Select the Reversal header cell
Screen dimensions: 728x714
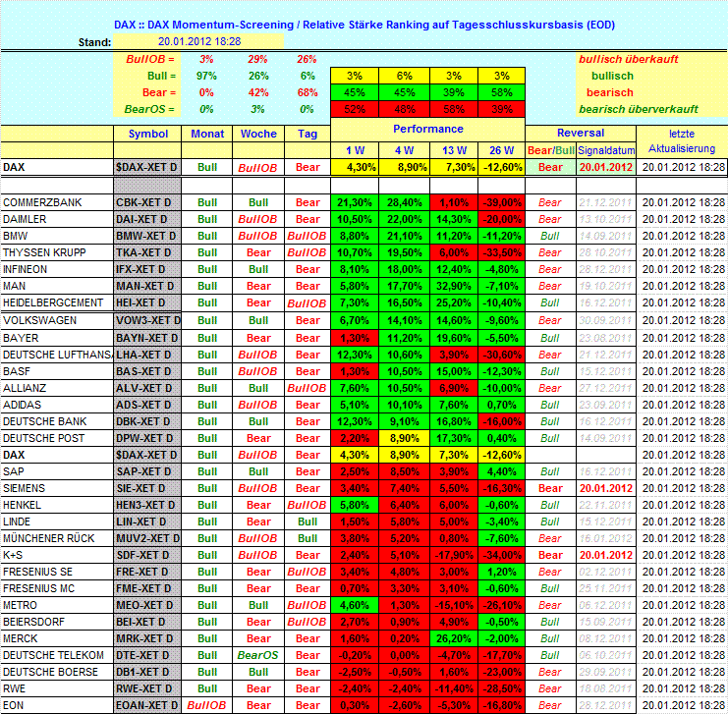(581, 133)
